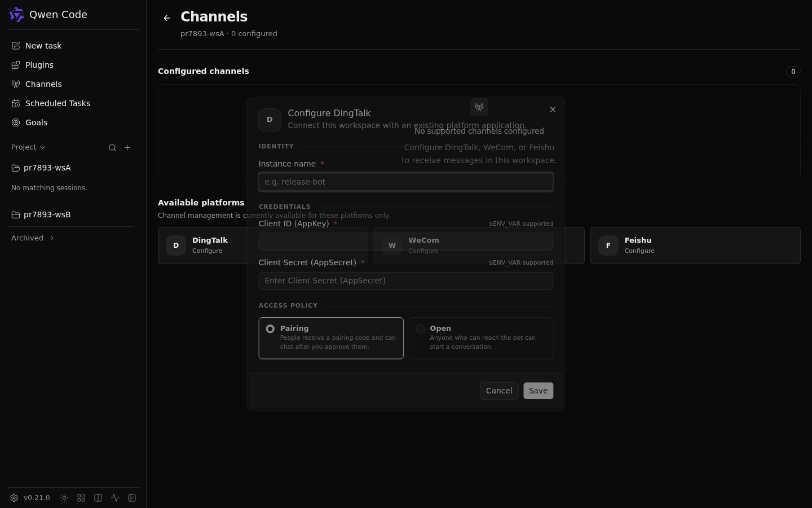Click the Configured channels heading

coord(204,71)
